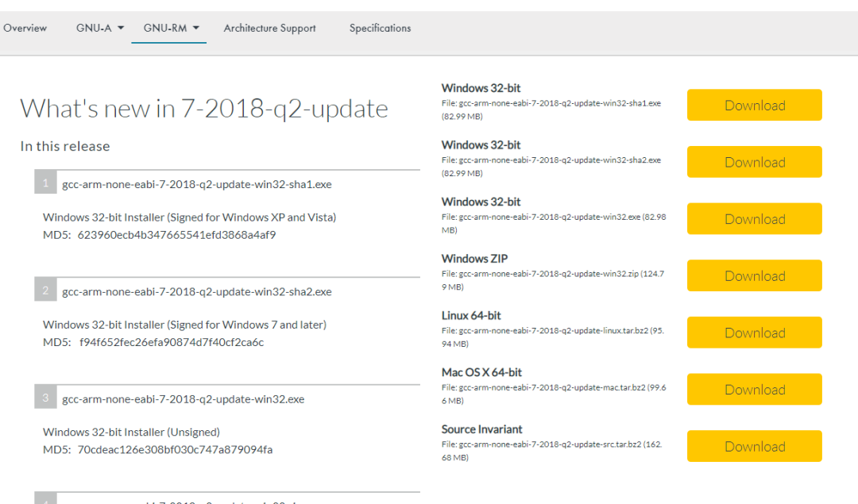Select list item gcc-arm-none-eabi-7-2018-q2-update-win32-sha1.exe
Image resolution: width=858 pixels, height=504 pixels.
[x=197, y=184]
